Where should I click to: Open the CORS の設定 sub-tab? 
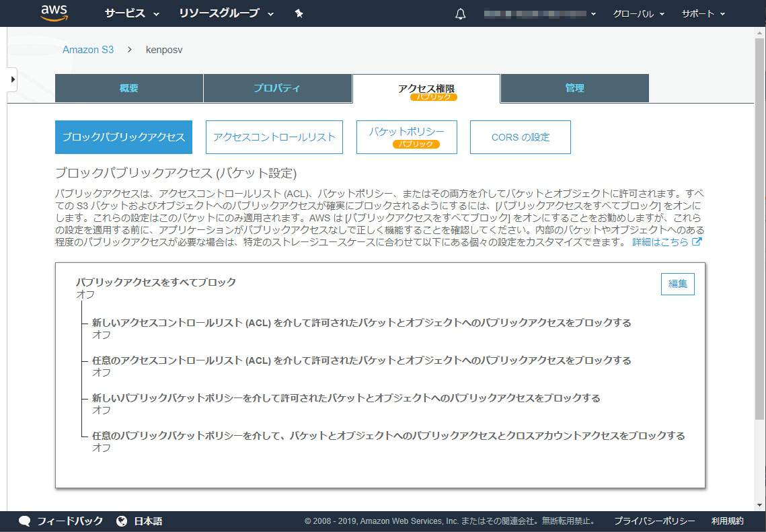tap(521, 137)
